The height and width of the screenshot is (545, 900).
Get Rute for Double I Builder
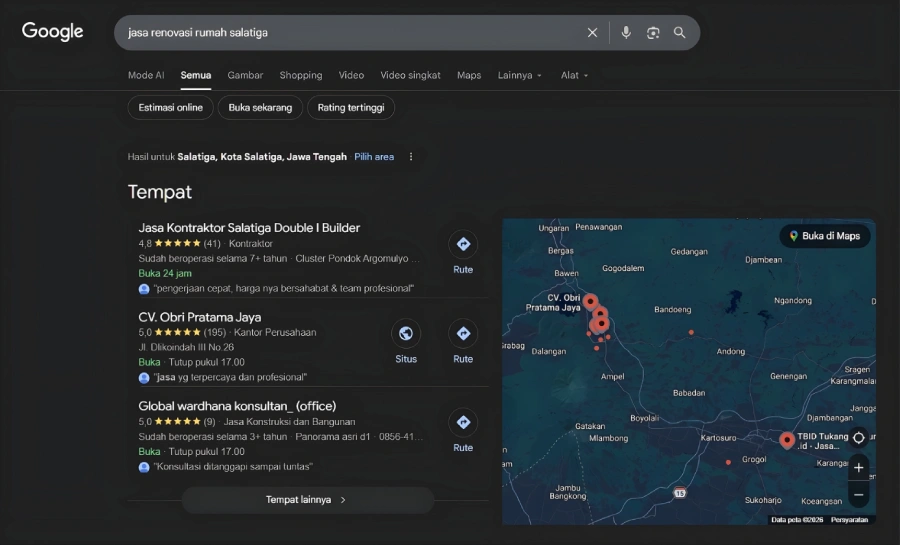(463, 253)
